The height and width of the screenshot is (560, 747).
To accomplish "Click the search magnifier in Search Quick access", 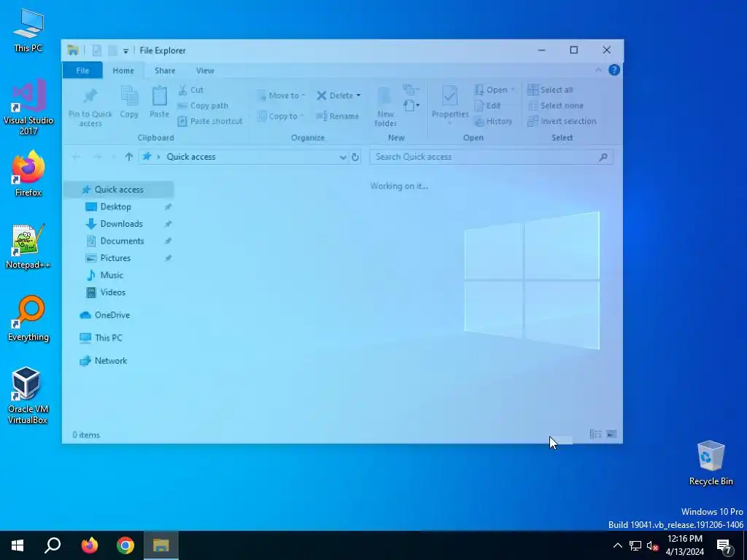I will tap(603, 157).
